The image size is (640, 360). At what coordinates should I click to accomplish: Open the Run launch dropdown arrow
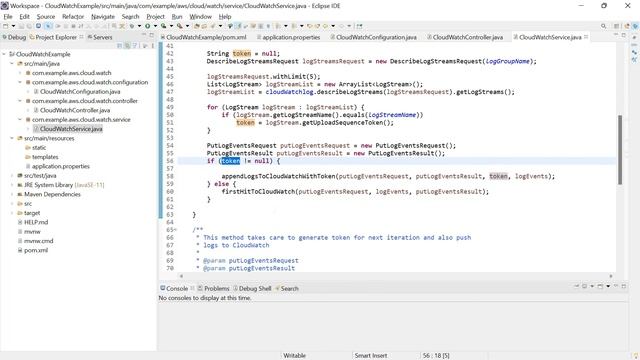(155, 26)
